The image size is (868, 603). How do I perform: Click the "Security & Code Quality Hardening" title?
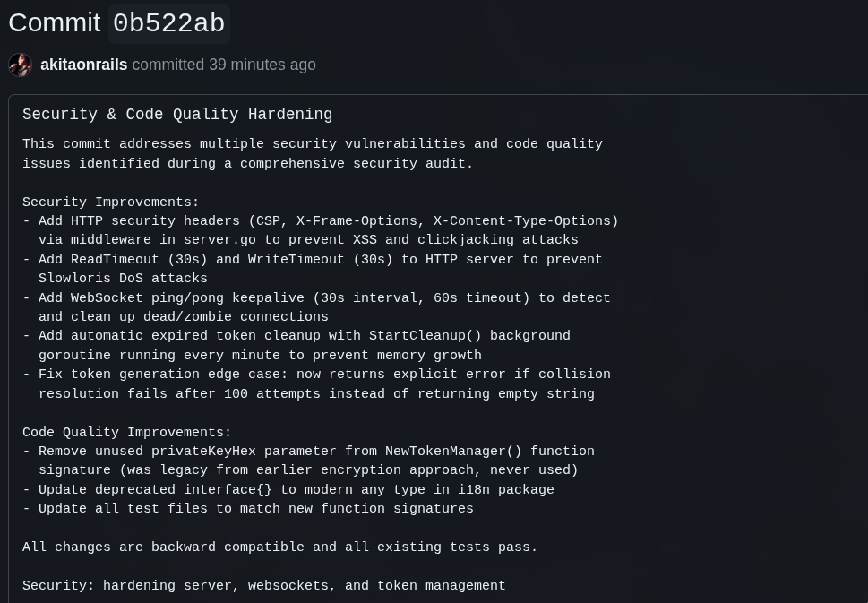point(177,115)
